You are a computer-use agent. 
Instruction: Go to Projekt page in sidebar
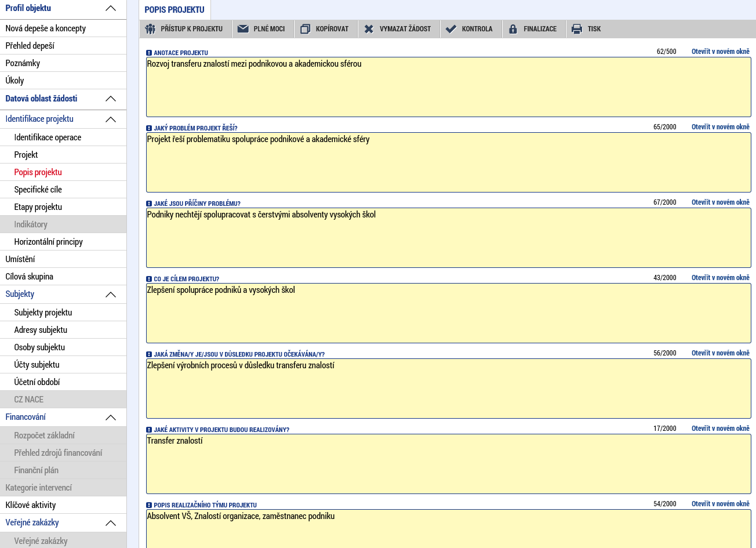tap(63, 155)
